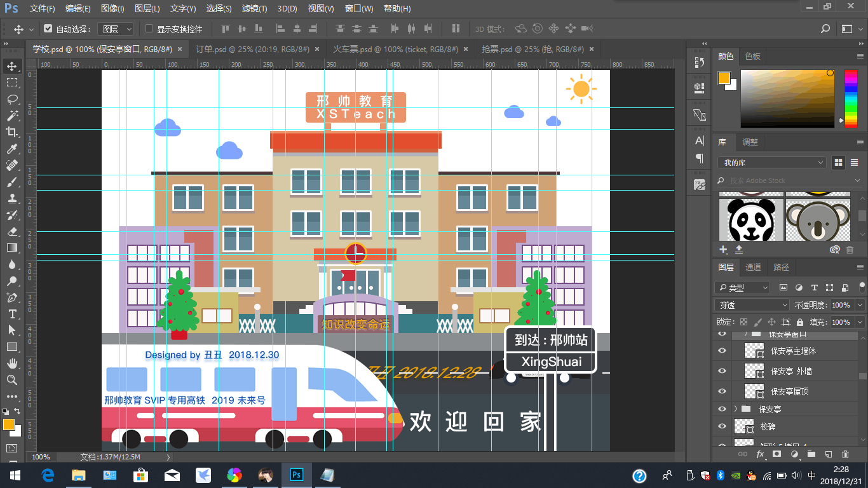Switch to the 火车票.psd document tab
Image resolution: width=868 pixels, height=488 pixels.
tap(395, 49)
